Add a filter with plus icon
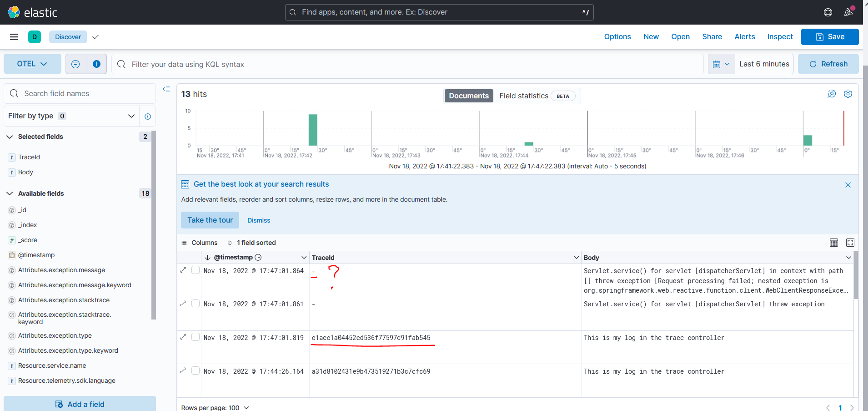The height and width of the screenshot is (411, 868). pos(96,64)
